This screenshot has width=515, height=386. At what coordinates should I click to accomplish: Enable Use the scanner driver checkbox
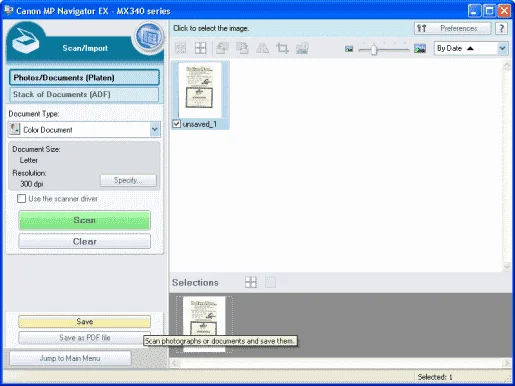[x=21, y=199]
